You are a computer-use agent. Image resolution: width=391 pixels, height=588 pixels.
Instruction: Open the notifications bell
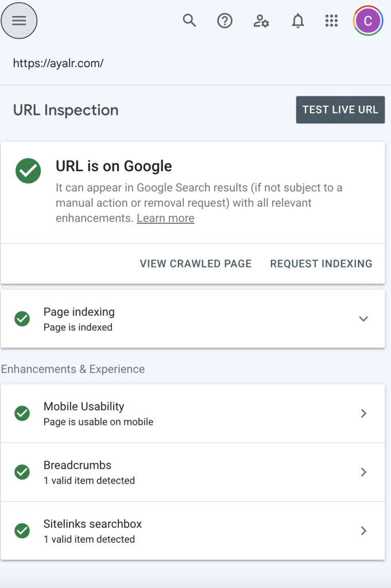pos(297,21)
